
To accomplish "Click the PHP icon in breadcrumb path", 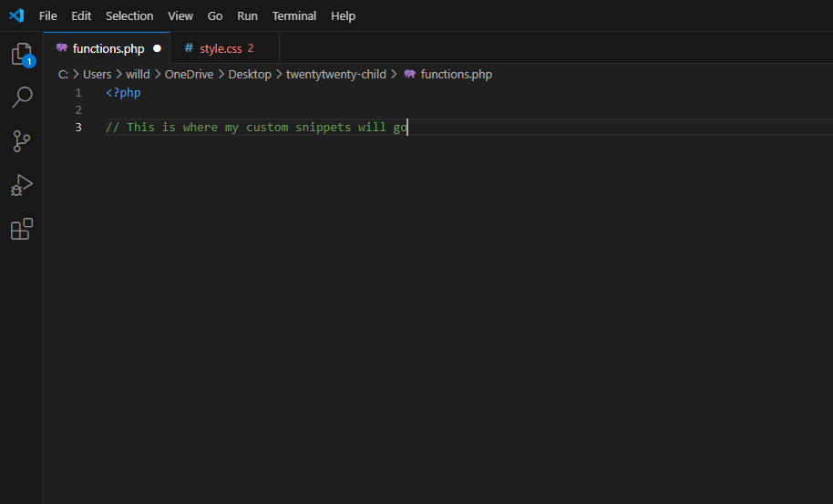I will tap(409, 74).
